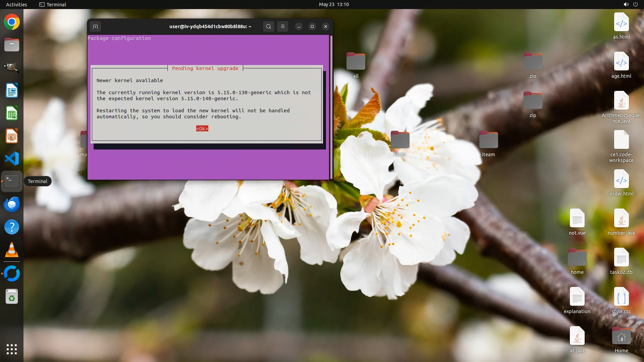Launch LibreOffice Calc from dock
The width and height of the screenshot is (644, 362).
pos(12,113)
